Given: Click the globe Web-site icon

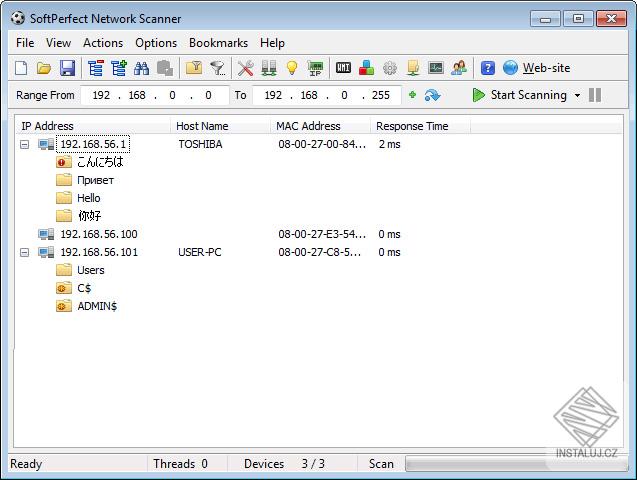Looking at the screenshot, I should pyautogui.click(x=510, y=68).
